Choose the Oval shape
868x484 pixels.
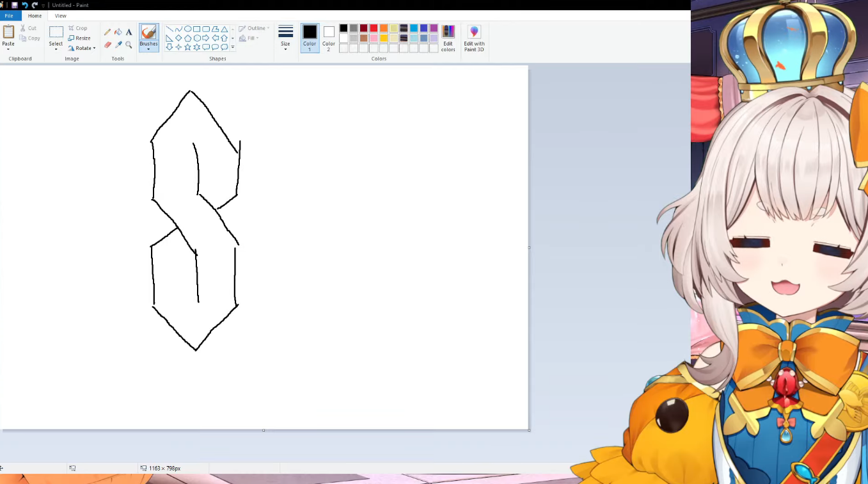pyautogui.click(x=188, y=29)
